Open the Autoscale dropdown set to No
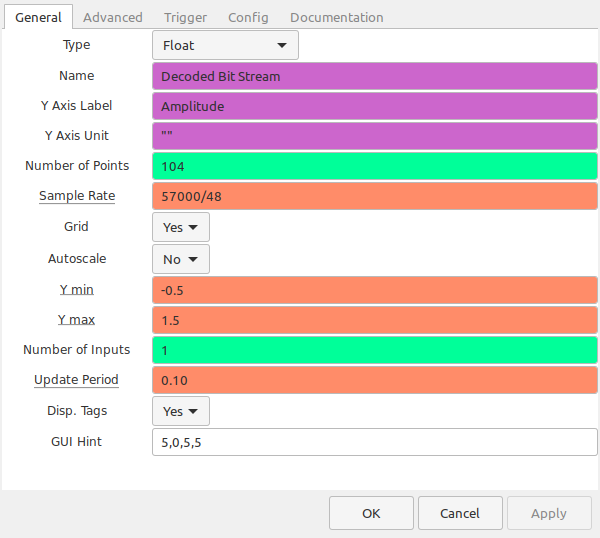This screenshot has height=538, width=600. tap(181, 259)
